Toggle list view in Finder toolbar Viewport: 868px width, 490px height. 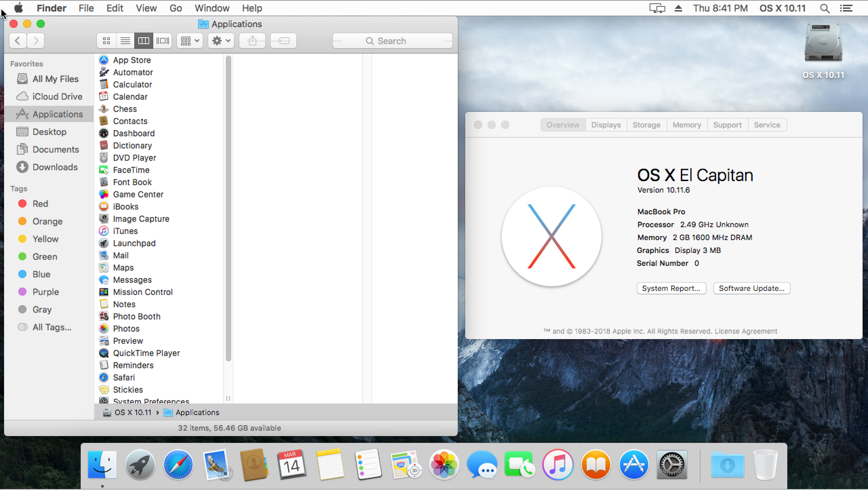point(124,41)
